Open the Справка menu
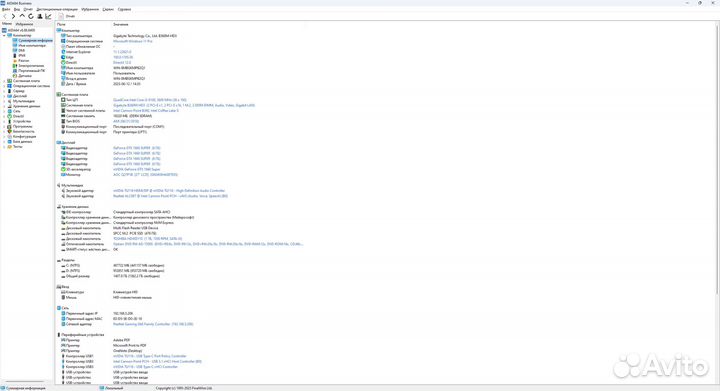Screen dimensions: 720x391 (x=124, y=9)
